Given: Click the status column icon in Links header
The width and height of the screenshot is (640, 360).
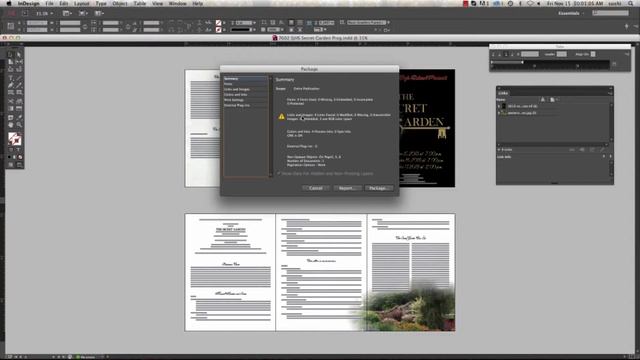Looking at the screenshot, I should click(542, 100).
